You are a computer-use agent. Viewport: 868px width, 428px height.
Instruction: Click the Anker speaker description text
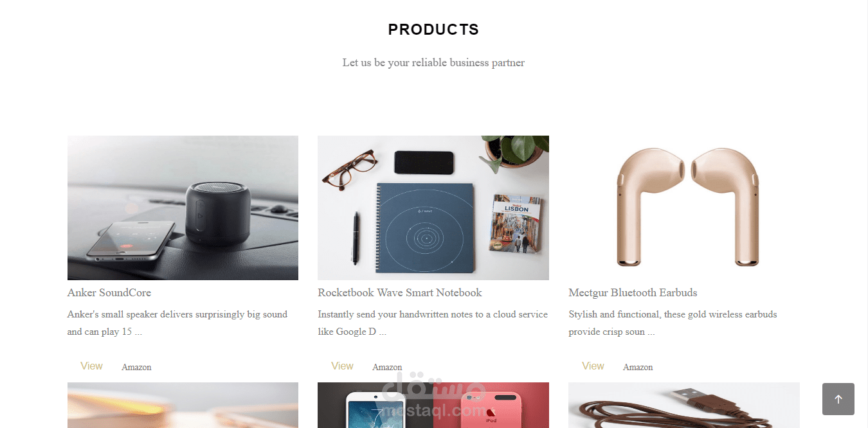pyautogui.click(x=177, y=323)
